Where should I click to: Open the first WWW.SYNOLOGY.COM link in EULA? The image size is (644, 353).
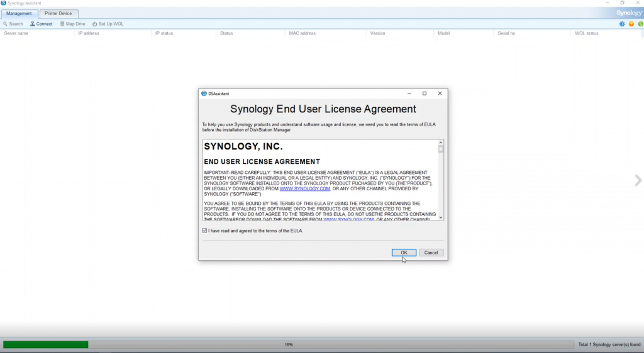pyautogui.click(x=305, y=188)
